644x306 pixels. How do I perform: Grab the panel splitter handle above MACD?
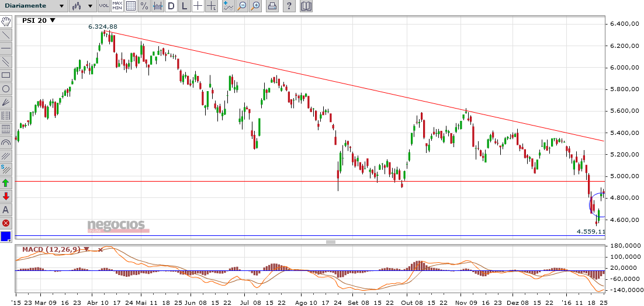pyautogui.click(x=331, y=242)
